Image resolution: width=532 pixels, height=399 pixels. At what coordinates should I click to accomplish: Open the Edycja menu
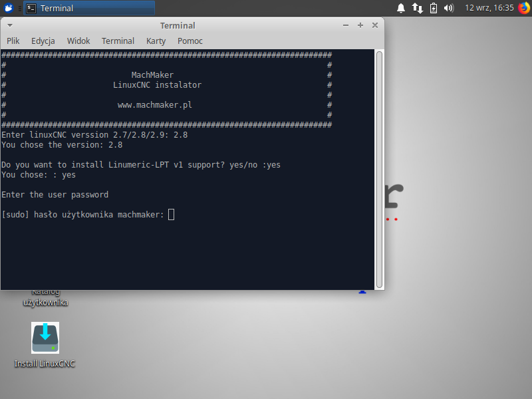click(x=43, y=41)
